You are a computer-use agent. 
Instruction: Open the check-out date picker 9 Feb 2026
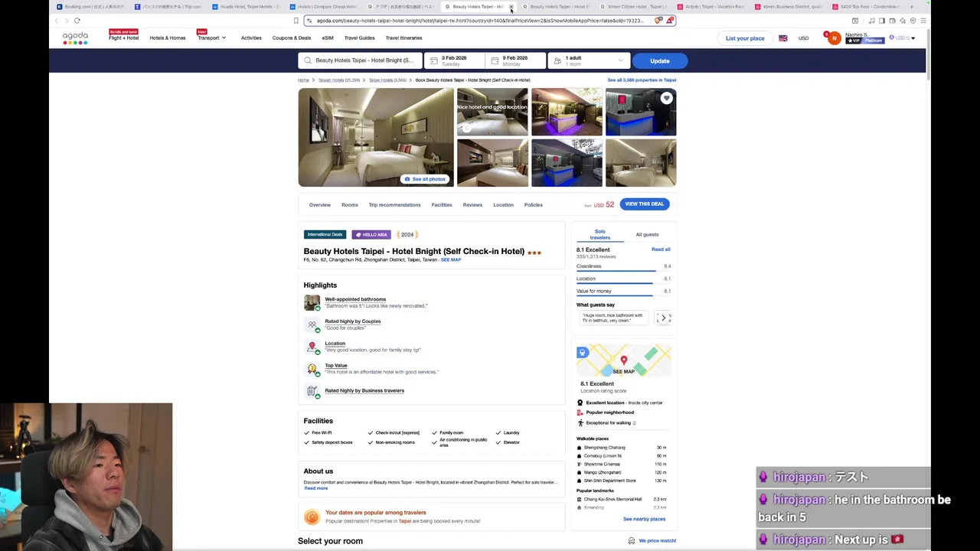point(516,60)
